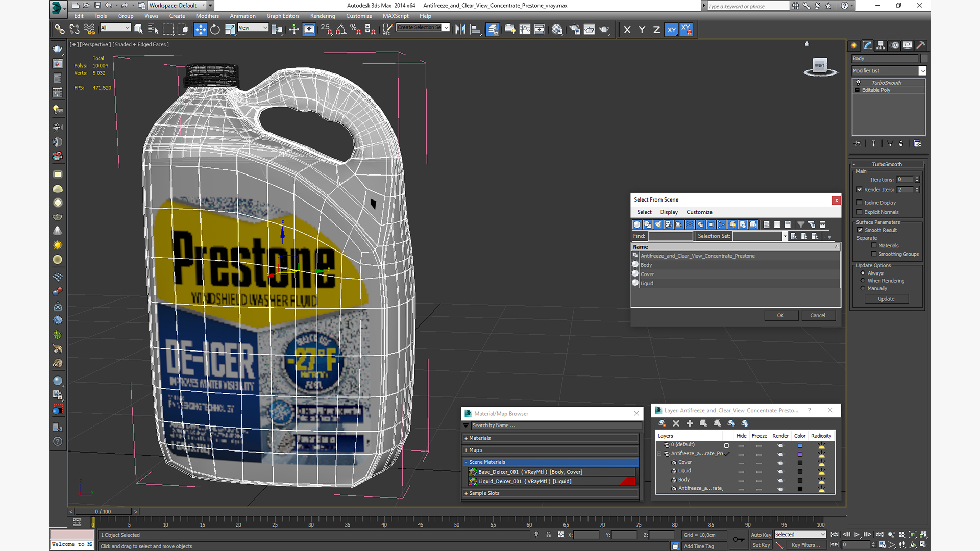
Task: Open the Hierarchy command panel tab
Action: [881, 45]
